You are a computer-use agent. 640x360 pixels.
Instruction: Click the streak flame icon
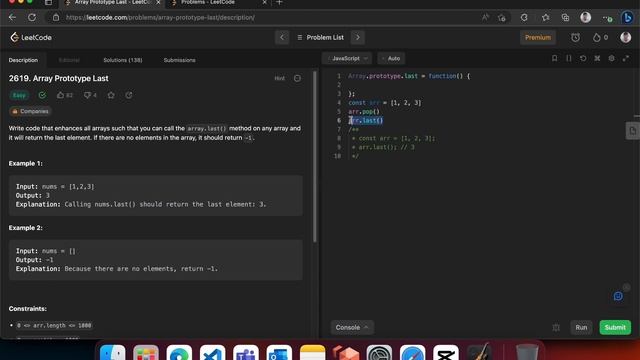597,38
